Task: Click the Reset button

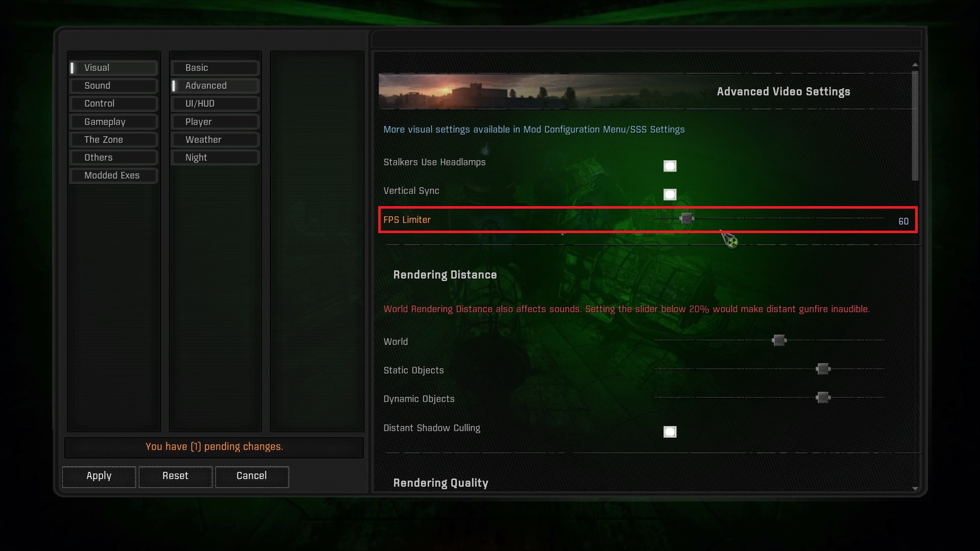Action: pos(175,476)
